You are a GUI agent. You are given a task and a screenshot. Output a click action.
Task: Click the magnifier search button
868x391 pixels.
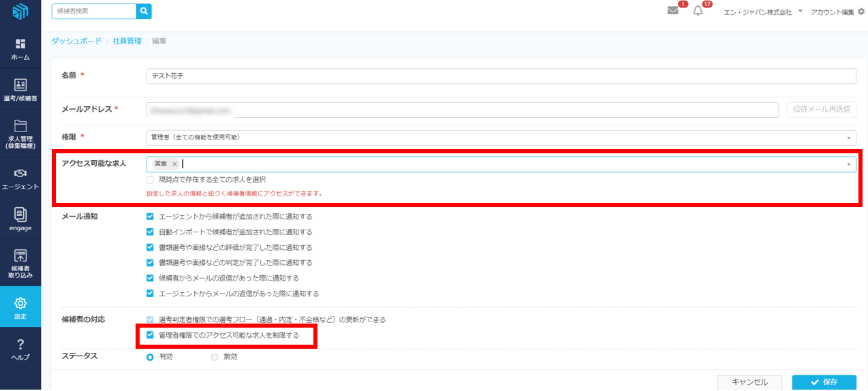pos(144,11)
